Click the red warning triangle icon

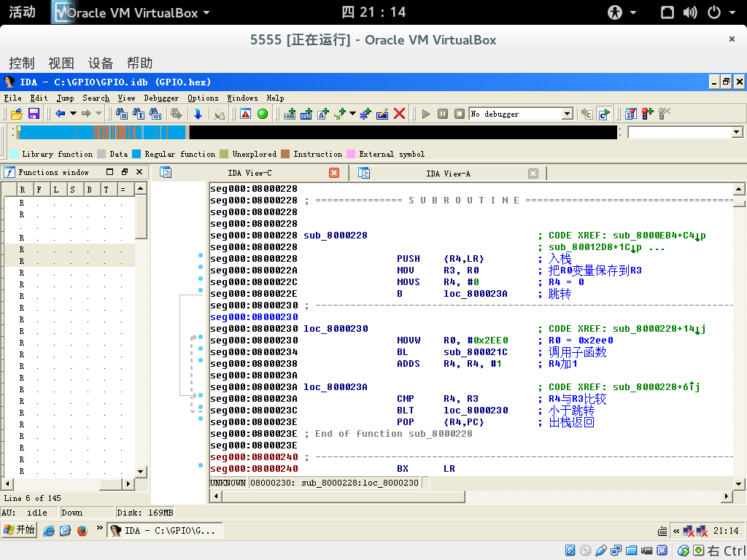pos(245,114)
